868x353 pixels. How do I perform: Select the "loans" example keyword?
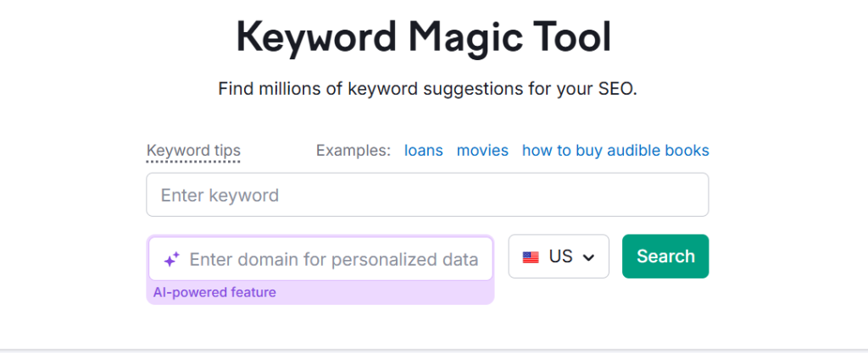[423, 151]
